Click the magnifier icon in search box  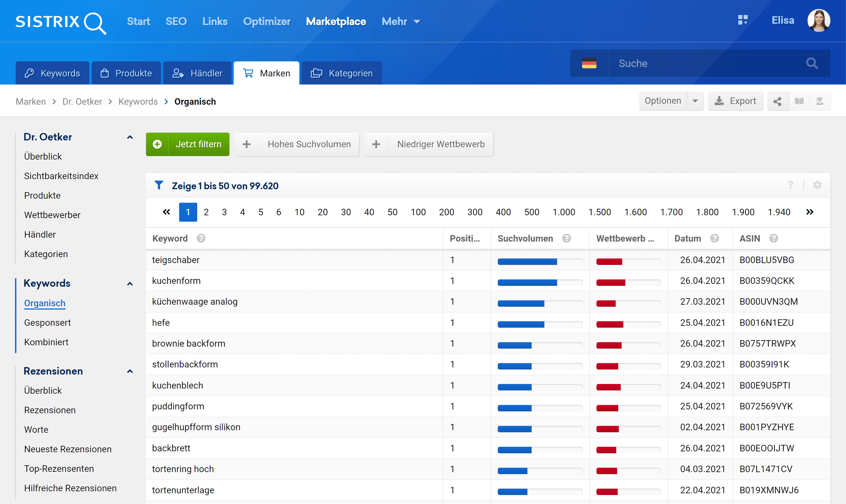coord(812,63)
